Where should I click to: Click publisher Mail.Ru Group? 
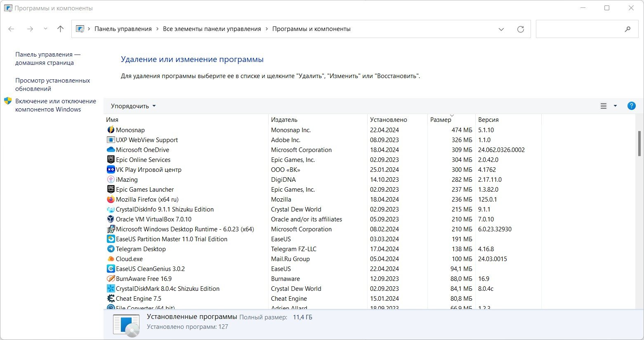(x=290, y=259)
